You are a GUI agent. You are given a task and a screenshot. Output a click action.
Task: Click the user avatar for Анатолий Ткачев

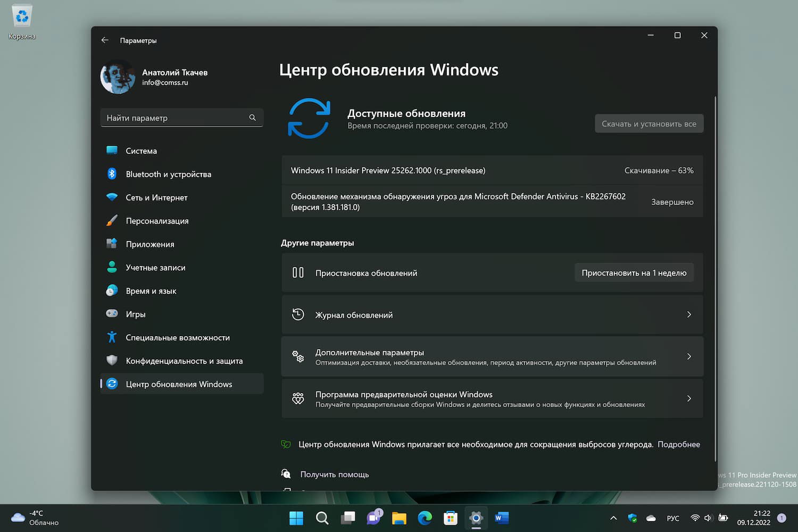coord(118,77)
